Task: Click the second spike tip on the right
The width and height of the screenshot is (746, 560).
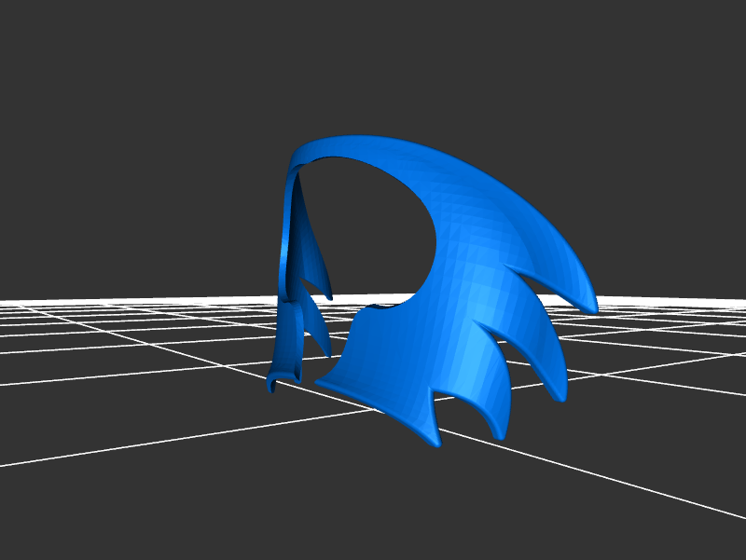Action: pos(562,398)
